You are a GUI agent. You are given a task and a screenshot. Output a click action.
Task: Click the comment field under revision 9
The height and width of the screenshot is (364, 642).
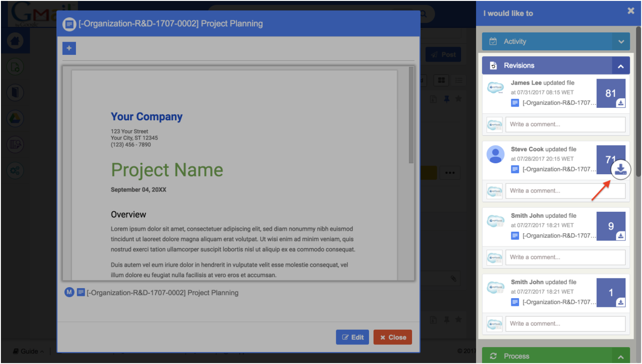tap(565, 257)
